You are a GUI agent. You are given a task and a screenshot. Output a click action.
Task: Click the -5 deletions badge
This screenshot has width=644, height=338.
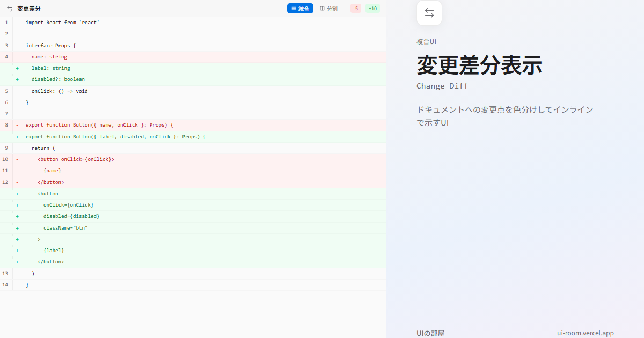point(356,9)
